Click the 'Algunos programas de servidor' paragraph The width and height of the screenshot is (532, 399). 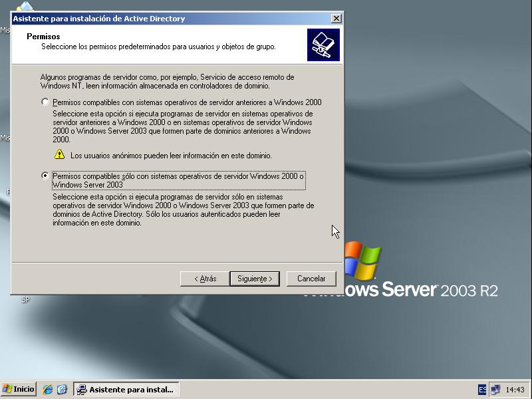[168, 81]
